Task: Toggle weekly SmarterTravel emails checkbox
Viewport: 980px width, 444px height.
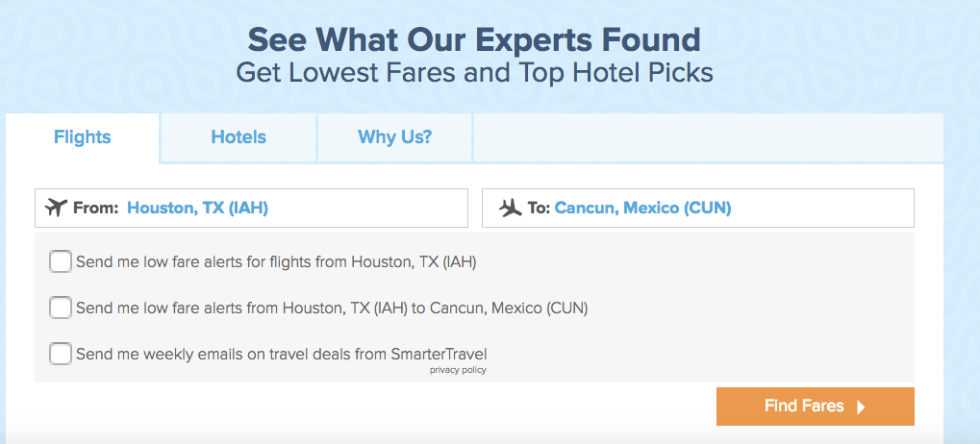Action: pos(61,354)
